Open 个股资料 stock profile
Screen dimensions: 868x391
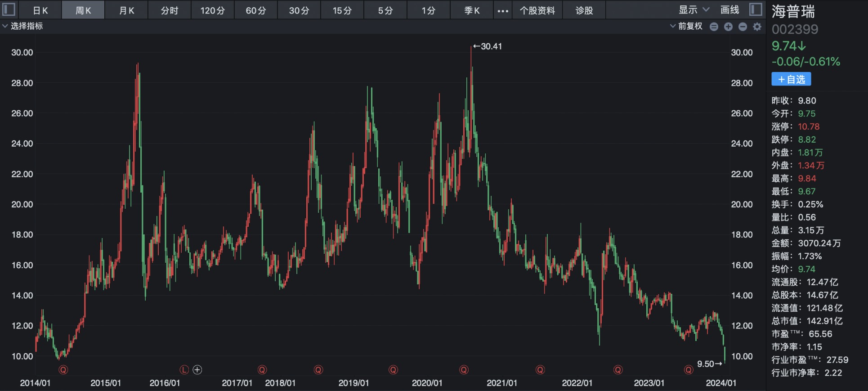(537, 10)
